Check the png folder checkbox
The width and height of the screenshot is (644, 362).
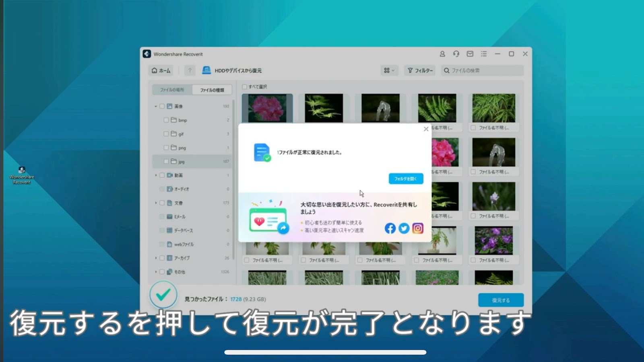click(166, 148)
